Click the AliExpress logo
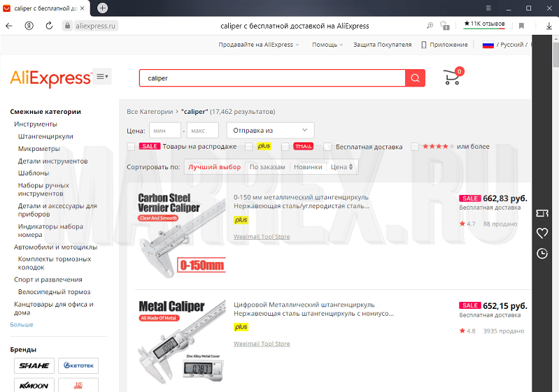 50,78
